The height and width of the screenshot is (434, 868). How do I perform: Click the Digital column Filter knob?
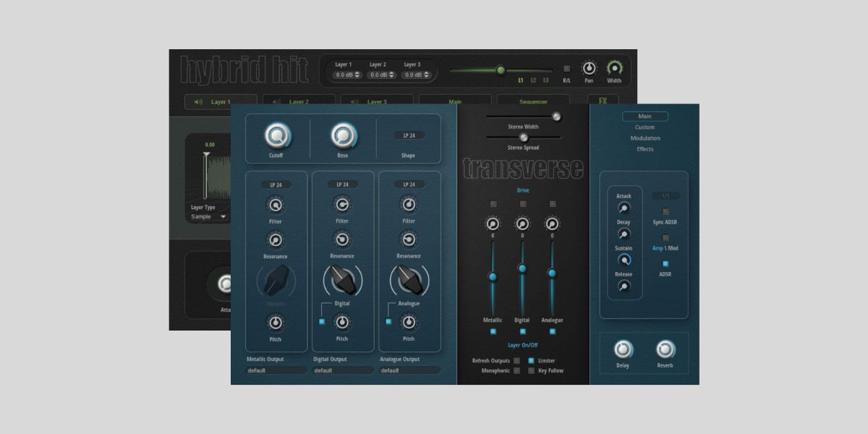click(342, 205)
